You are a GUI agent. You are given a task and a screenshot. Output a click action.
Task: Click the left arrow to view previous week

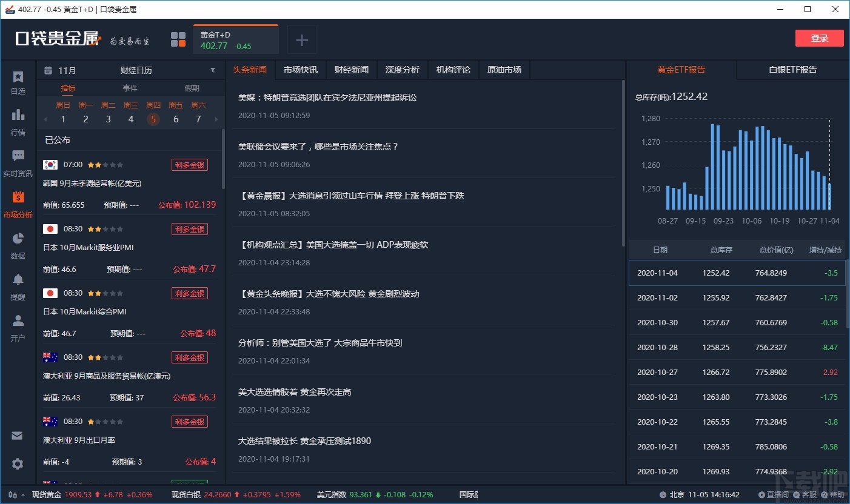tap(45, 119)
